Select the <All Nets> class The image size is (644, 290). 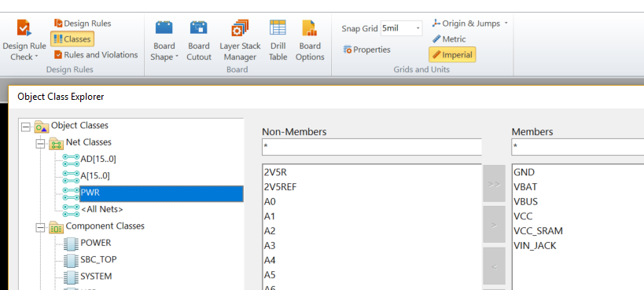pos(102,209)
